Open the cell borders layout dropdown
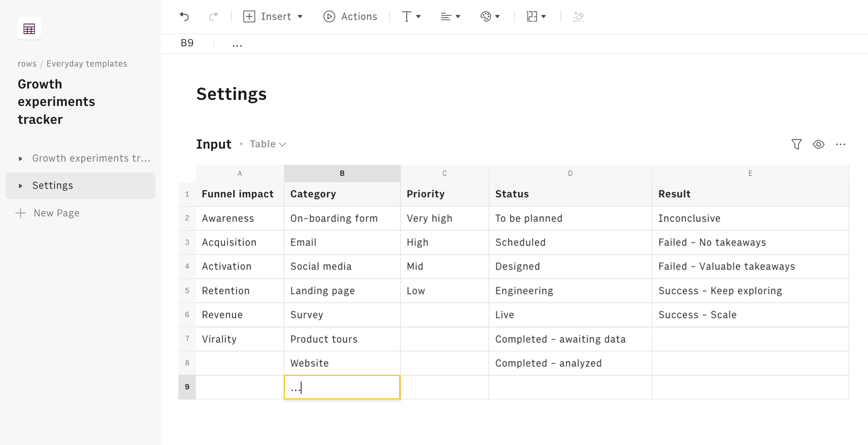The height and width of the screenshot is (445, 868). tap(536, 17)
